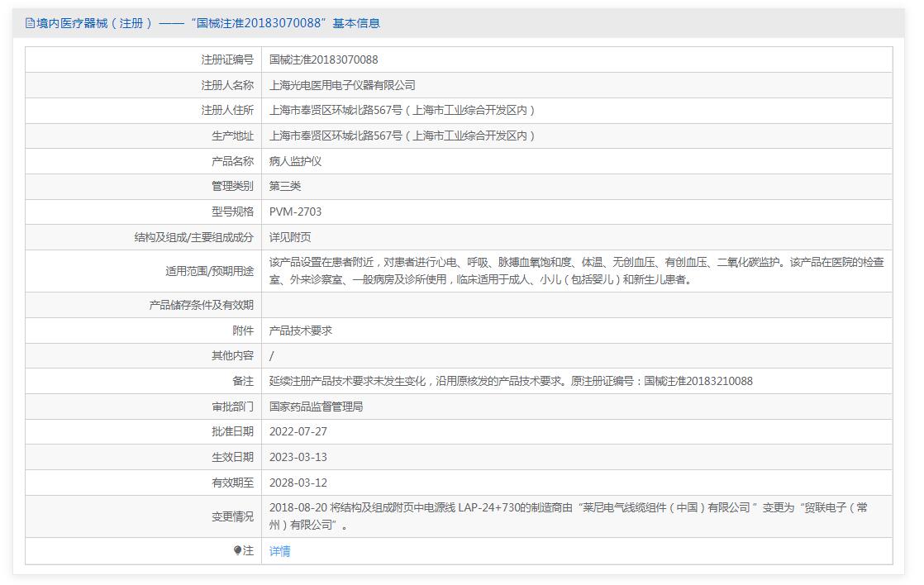Viewport: 924px width, 585px height.
Task: Click effective date 2023-03-13
Action: tap(298, 457)
